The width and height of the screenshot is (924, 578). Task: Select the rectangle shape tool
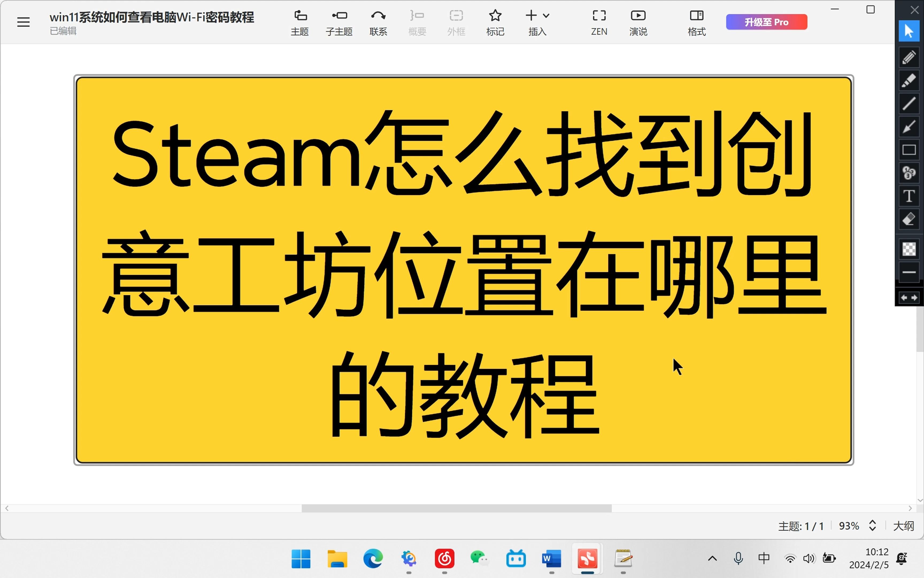click(909, 150)
